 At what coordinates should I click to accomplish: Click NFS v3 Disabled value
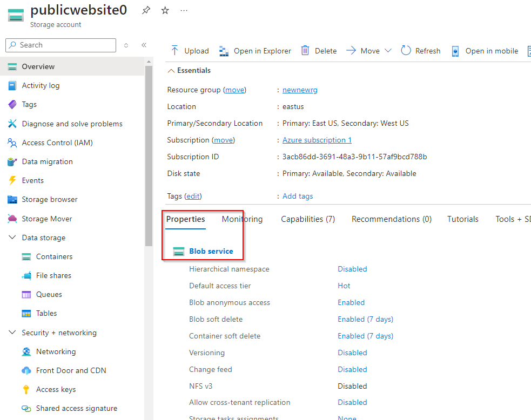352,386
